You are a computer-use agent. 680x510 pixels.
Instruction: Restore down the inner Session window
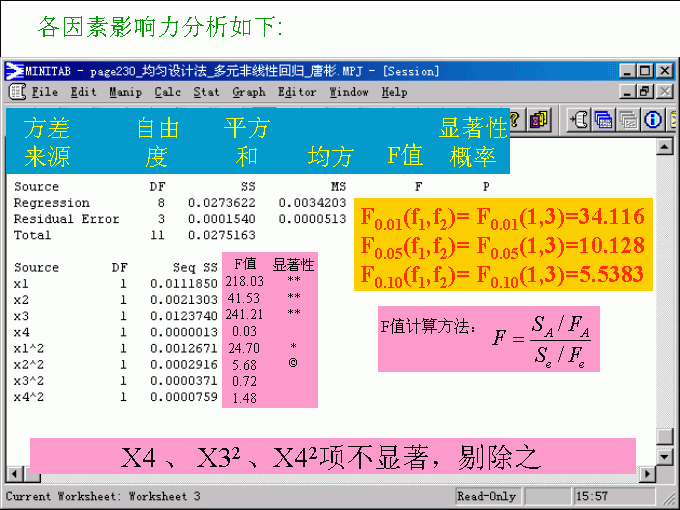[x=645, y=92]
